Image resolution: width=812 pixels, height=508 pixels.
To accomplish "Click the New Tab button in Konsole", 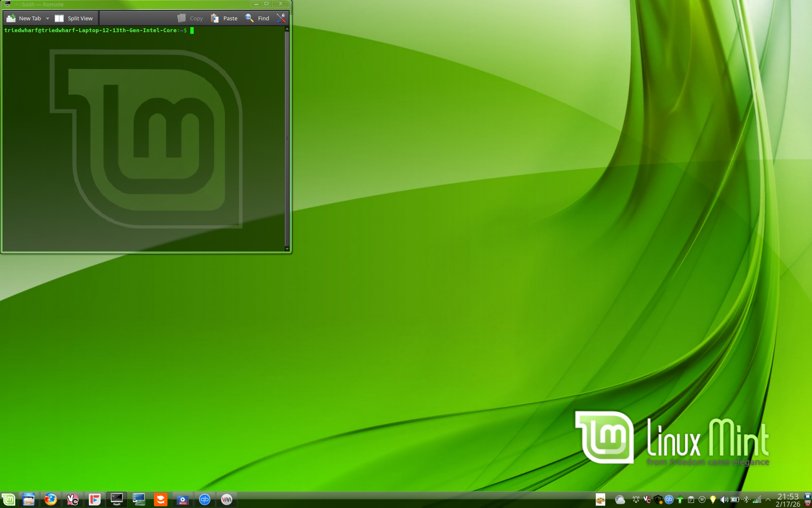I will point(24,18).
